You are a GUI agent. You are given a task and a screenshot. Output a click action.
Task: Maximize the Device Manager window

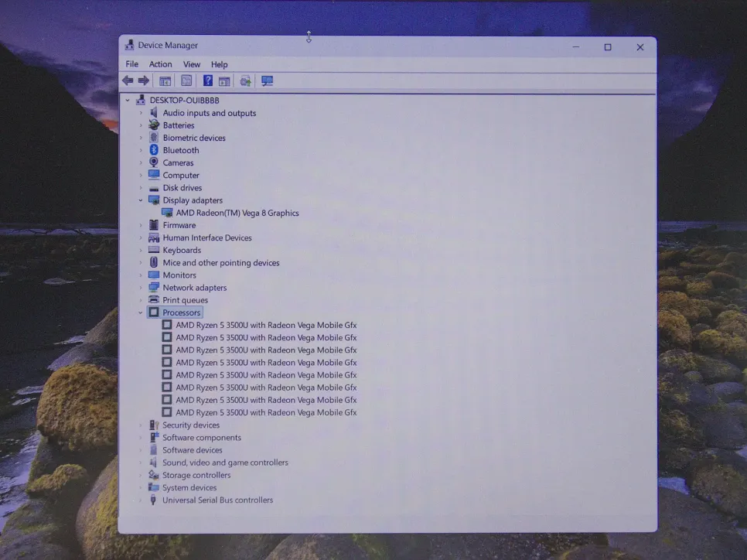point(608,46)
